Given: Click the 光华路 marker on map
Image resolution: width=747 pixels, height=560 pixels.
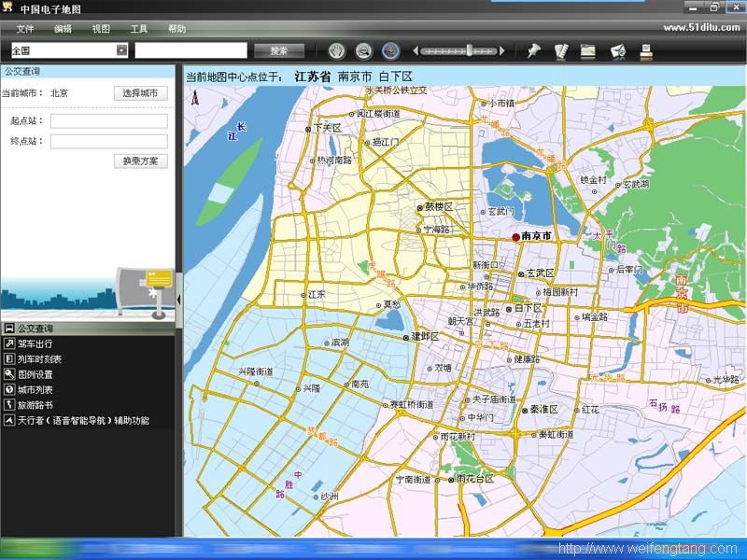Looking at the screenshot, I should click(709, 381).
